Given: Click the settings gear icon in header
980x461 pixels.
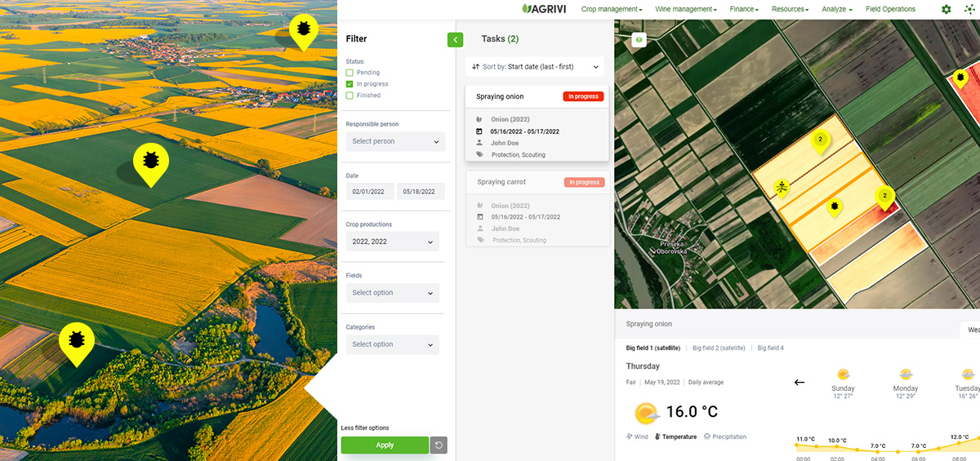Looking at the screenshot, I should (x=946, y=9).
